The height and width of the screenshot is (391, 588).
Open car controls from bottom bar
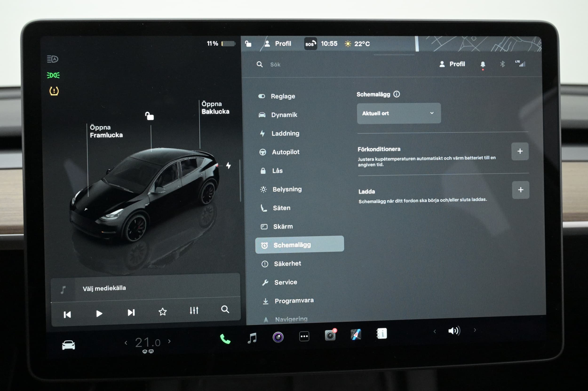coord(68,345)
